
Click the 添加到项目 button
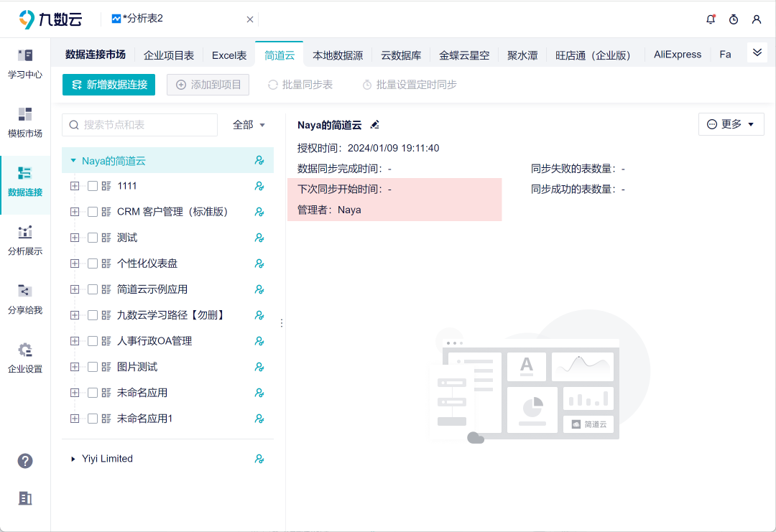[208, 85]
